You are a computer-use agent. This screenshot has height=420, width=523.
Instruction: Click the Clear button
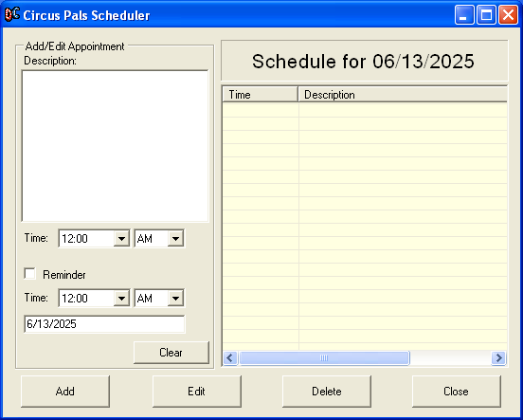click(171, 353)
